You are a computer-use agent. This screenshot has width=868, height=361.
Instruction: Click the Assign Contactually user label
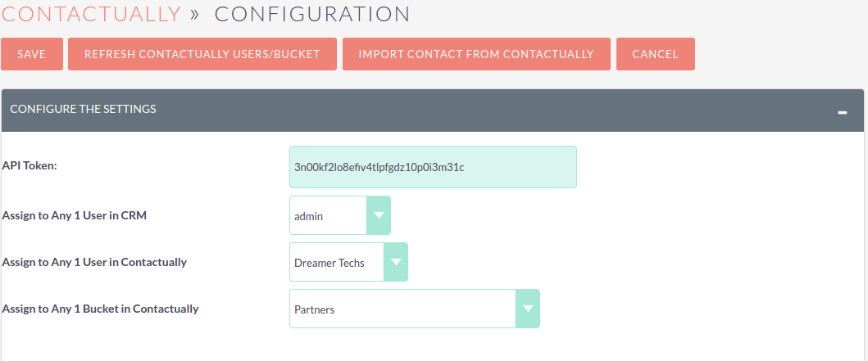pyautogui.click(x=94, y=262)
